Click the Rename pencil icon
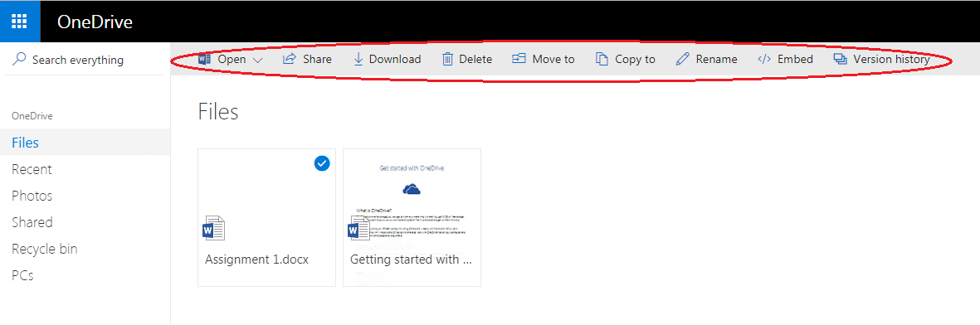The image size is (980, 325). click(683, 60)
